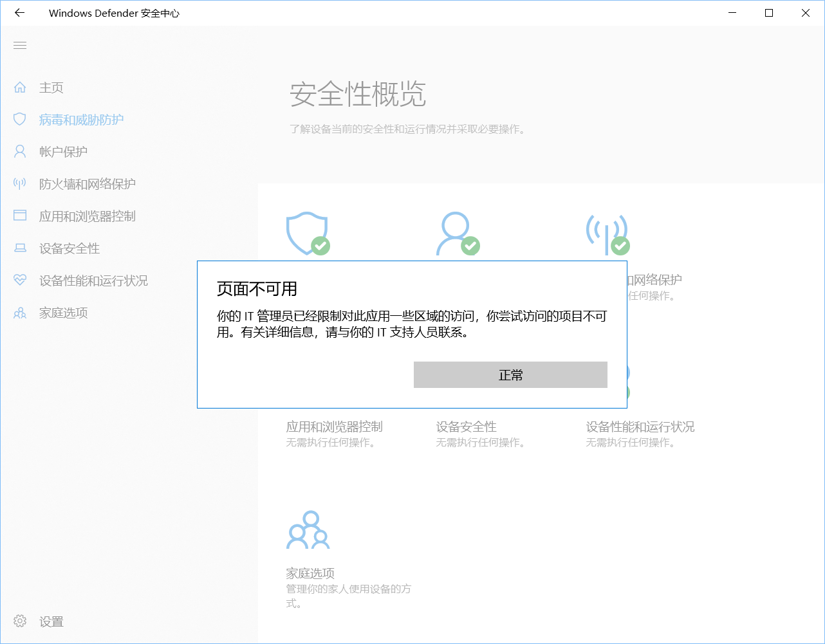
Task: Click the family icon beside 家庭选项
Action: tap(20, 313)
